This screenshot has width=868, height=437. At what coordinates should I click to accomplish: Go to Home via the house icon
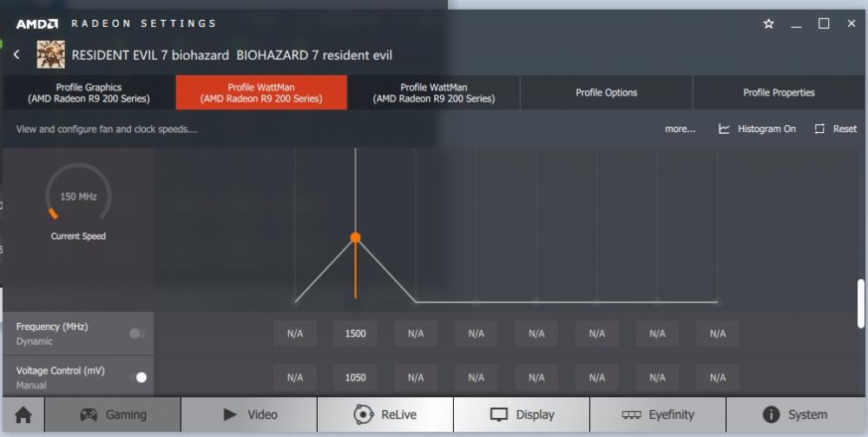point(23,415)
